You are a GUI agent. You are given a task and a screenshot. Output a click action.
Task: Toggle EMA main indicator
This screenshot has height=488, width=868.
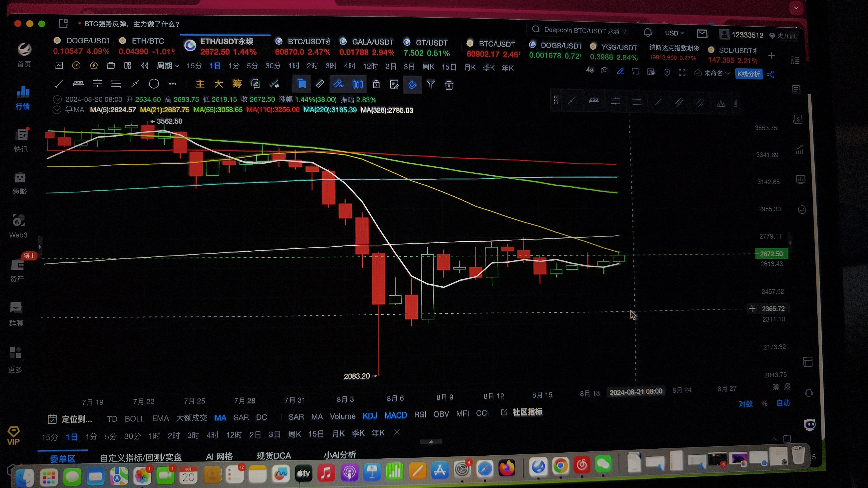click(x=160, y=418)
